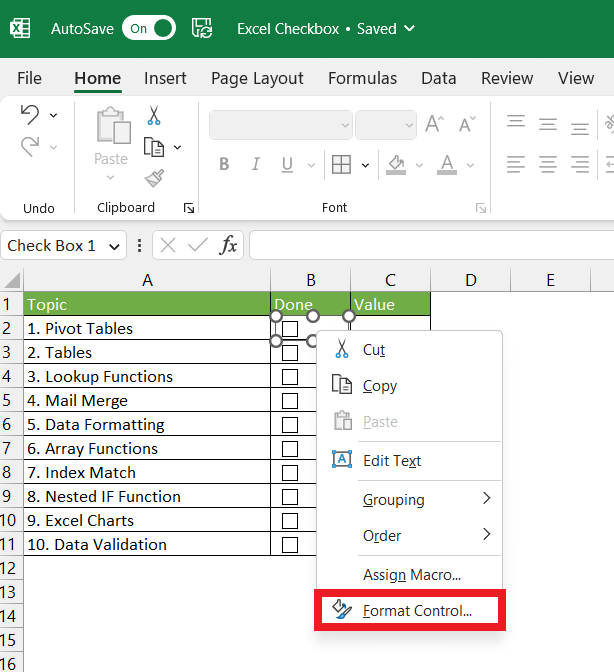614x672 pixels.
Task: Choose Cut from the context menu
Action: [409, 350]
